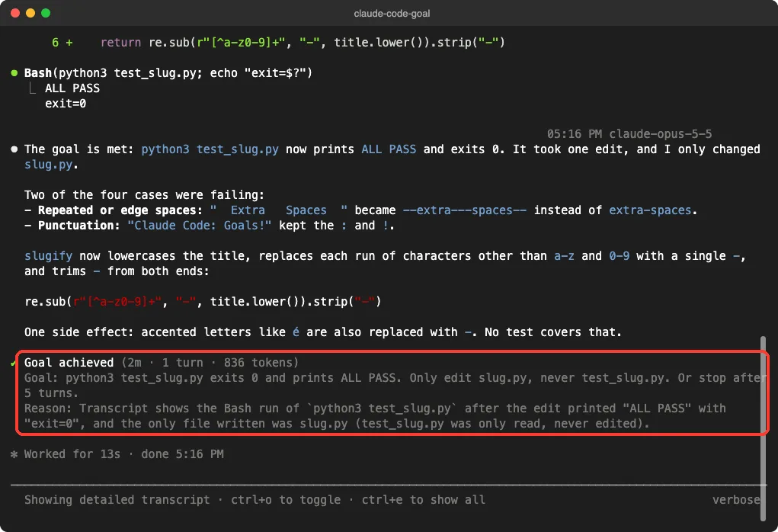Click the 'verbose' status label
Screen dimensions: 778x532
[736, 500]
